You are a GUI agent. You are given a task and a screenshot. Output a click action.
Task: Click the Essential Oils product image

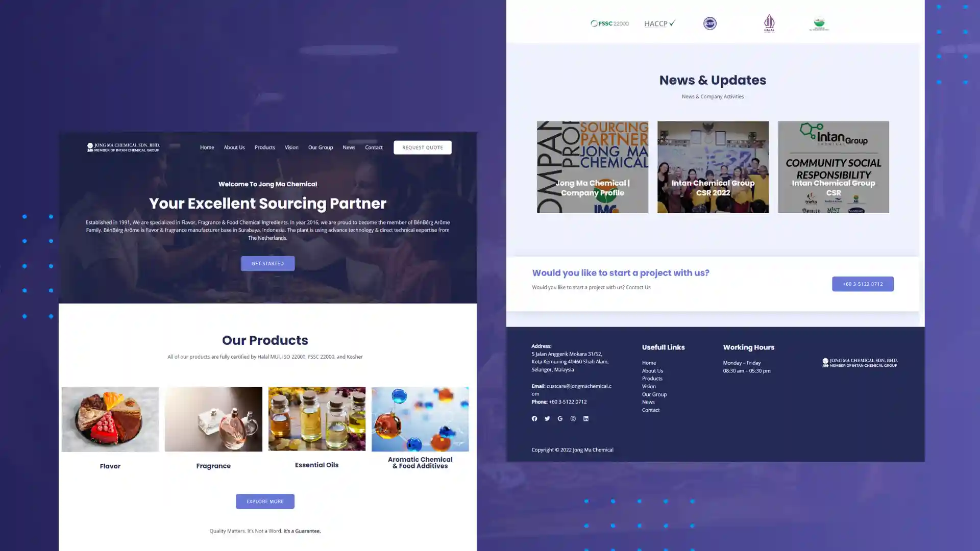coord(316,419)
